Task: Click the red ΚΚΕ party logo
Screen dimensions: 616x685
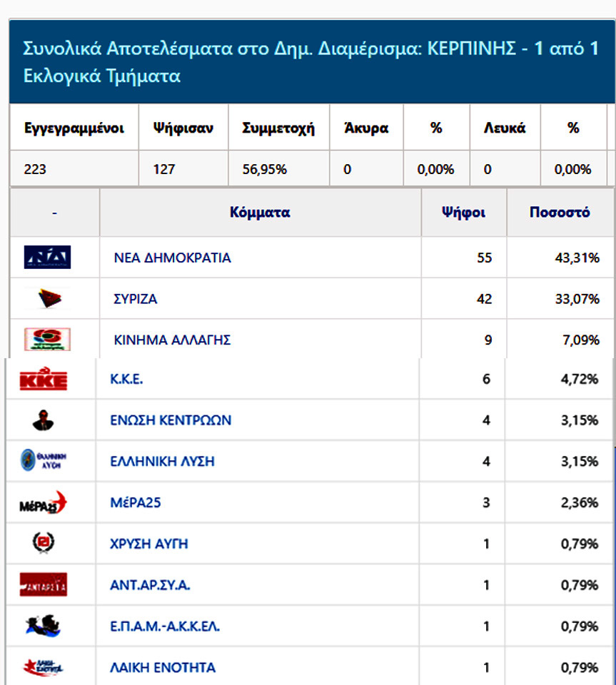Action: [x=44, y=379]
